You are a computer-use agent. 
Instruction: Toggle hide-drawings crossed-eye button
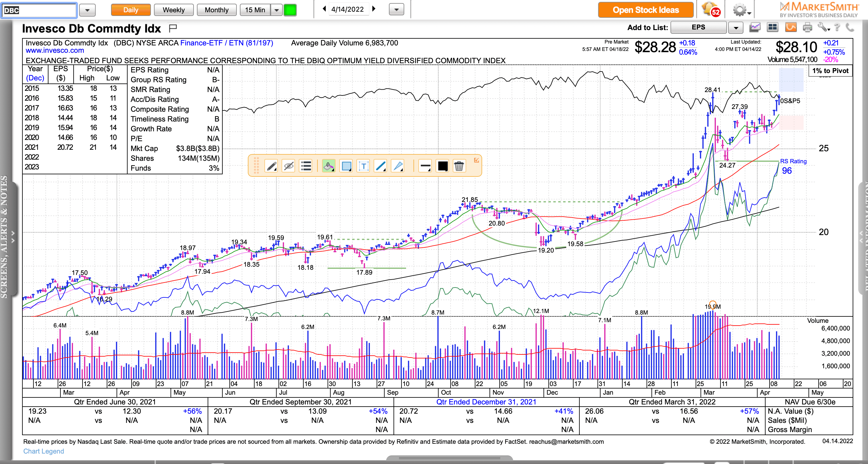[288, 166]
